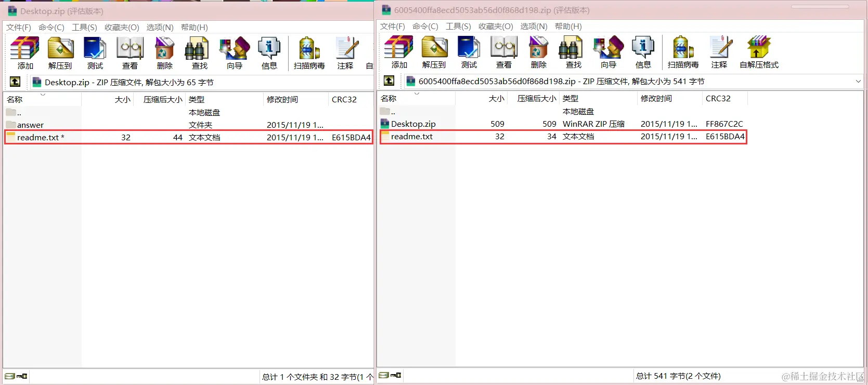The width and height of the screenshot is (868, 385).
Task: Sort by 修改时间 in Desktop.zip window
Action: (296, 99)
